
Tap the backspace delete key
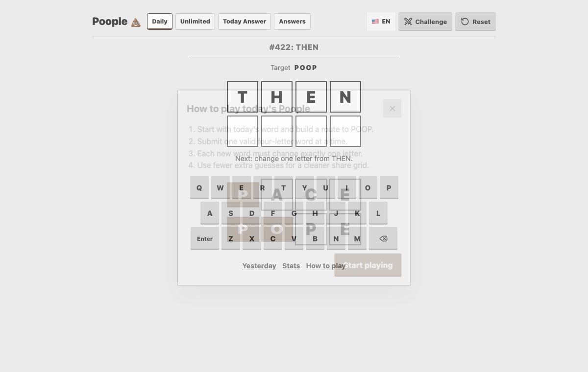(x=383, y=238)
